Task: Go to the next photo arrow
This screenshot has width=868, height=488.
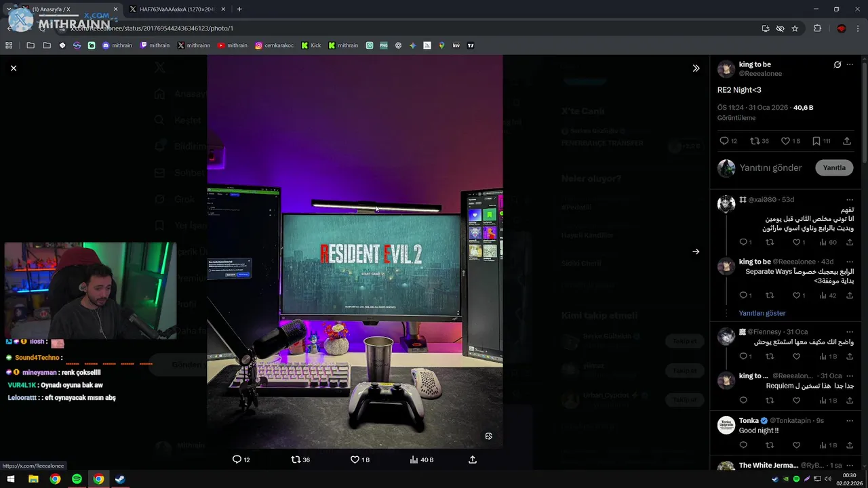Action: (x=696, y=251)
